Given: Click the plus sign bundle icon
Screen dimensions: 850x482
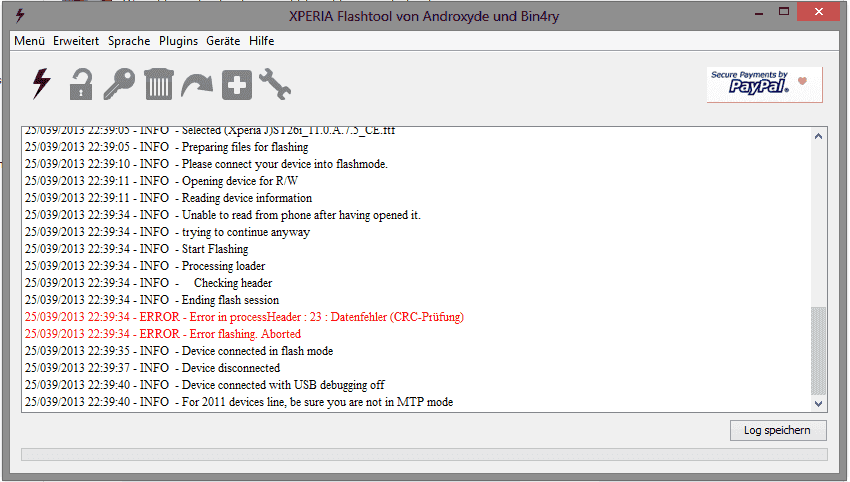Looking at the screenshot, I should pyautogui.click(x=237, y=85).
